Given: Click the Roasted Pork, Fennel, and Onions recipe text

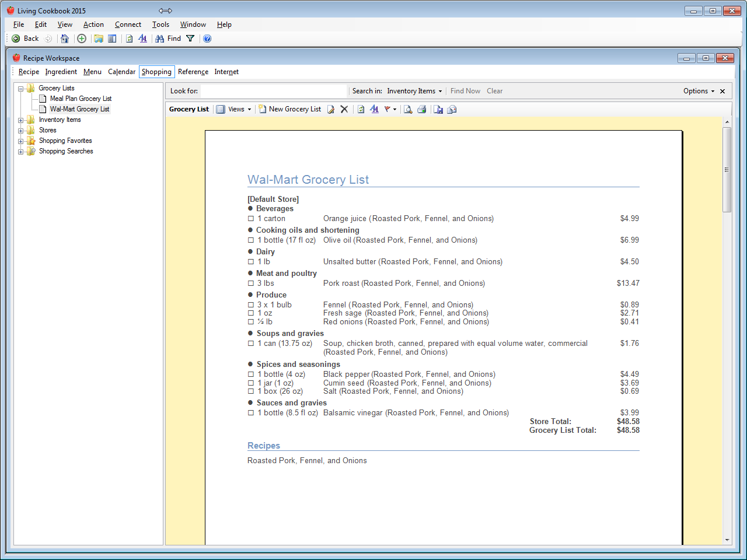Looking at the screenshot, I should coord(307,461).
